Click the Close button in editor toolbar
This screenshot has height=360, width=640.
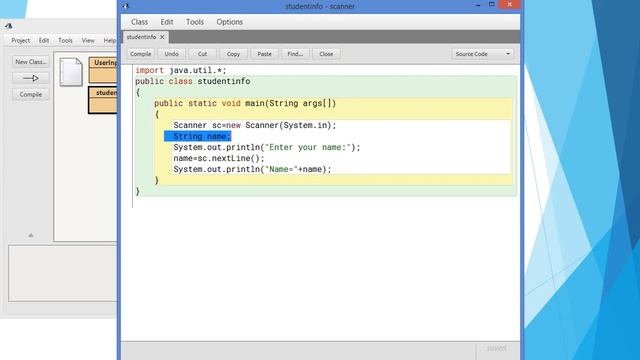pos(326,54)
